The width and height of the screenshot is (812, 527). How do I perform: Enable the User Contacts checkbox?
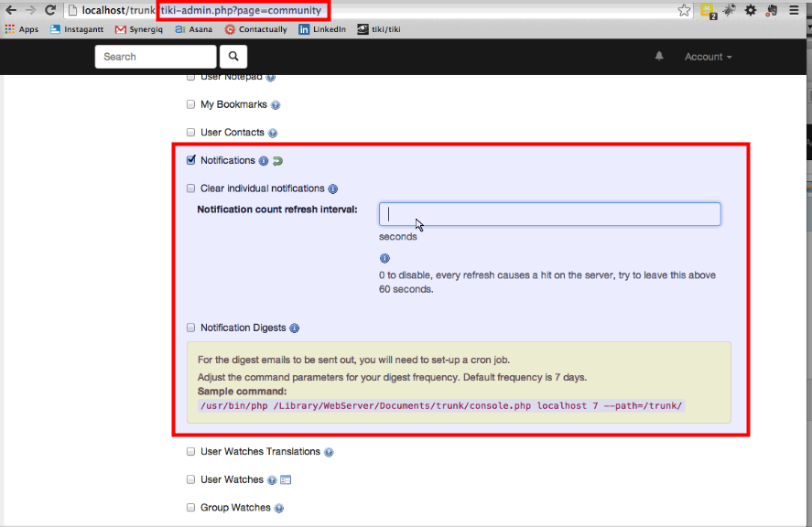pos(191,133)
